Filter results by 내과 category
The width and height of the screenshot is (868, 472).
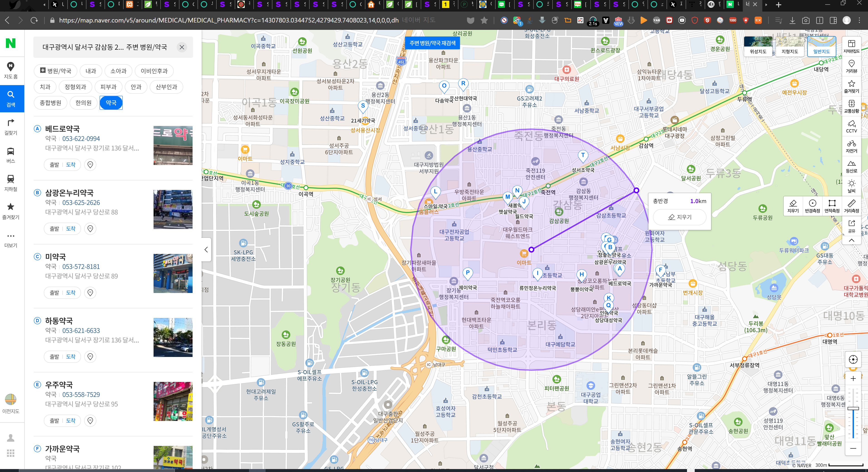click(91, 71)
